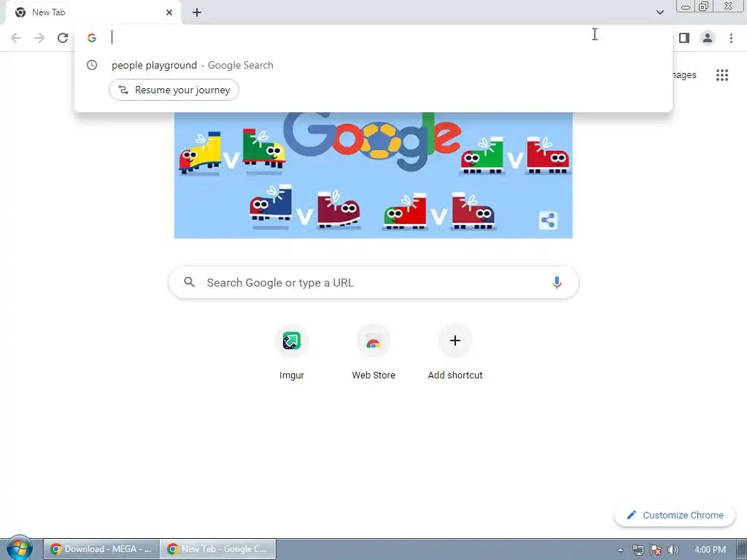Go forward with the forward arrow

[x=39, y=38]
